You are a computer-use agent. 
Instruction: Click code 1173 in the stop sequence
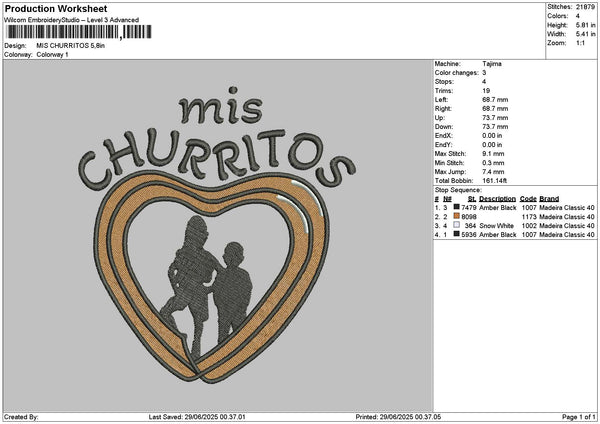tap(529, 217)
